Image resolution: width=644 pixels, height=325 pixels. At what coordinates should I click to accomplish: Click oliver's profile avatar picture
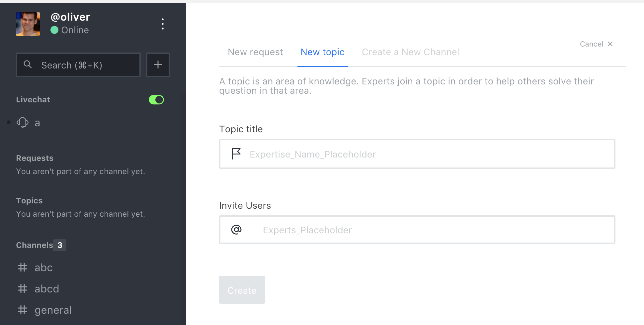point(28,24)
